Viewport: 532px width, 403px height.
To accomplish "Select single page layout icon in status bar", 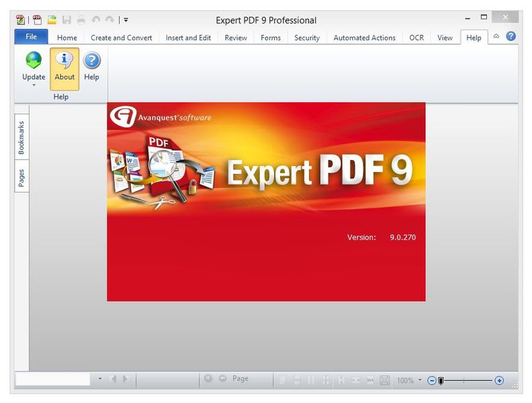I will tap(282, 380).
